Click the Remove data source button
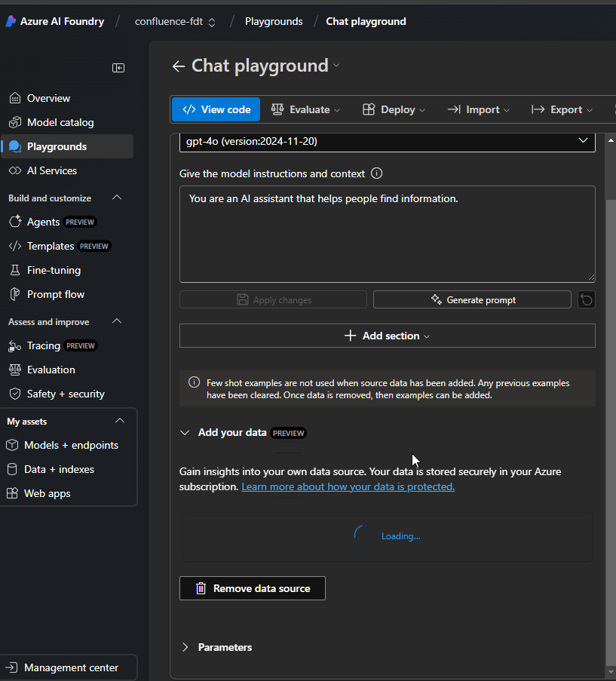616x681 pixels. coord(253,588)
